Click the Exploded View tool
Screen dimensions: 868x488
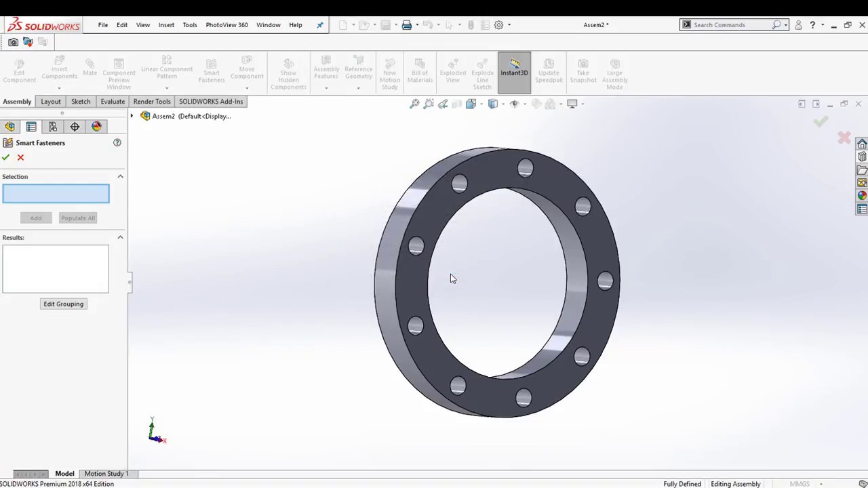[453, 71]
